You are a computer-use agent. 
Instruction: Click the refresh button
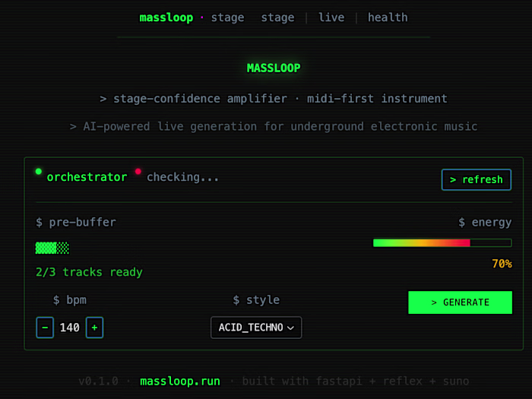[477, 179]
